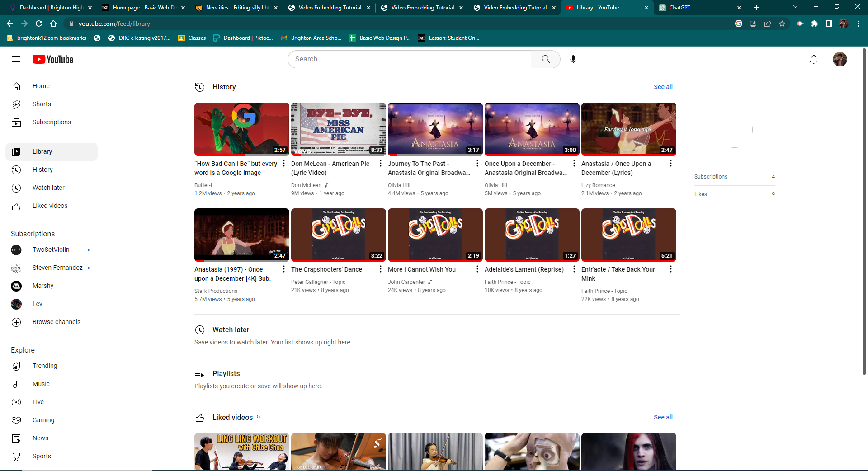Open Chrome three-dot menu
This screenshot has width=868, height=471.
[x=858, y=24]
